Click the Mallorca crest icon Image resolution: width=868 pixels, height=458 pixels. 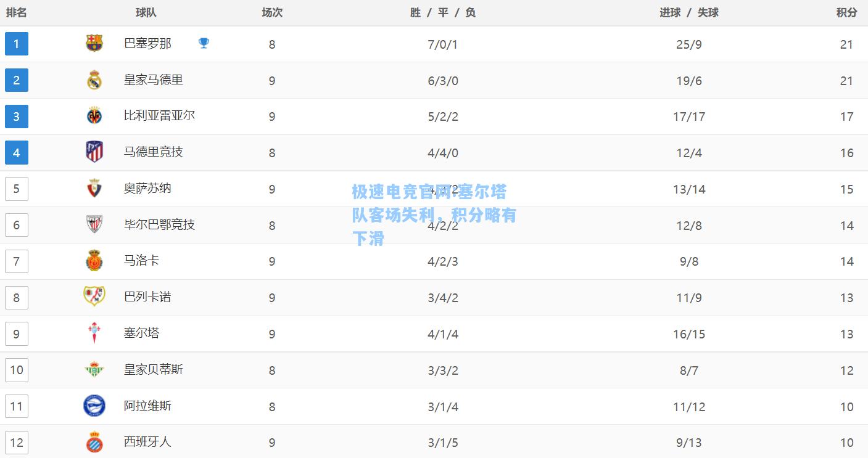pos(94,261)
